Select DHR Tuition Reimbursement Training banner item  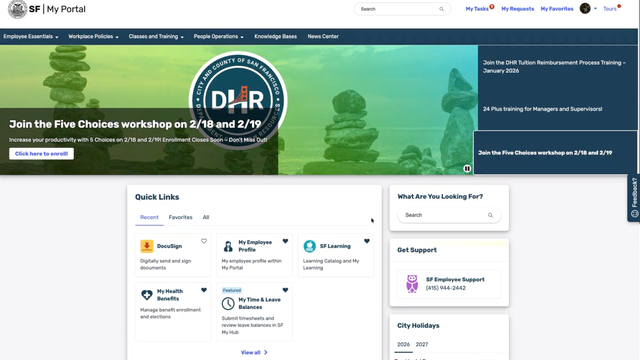tap(554, 67)
